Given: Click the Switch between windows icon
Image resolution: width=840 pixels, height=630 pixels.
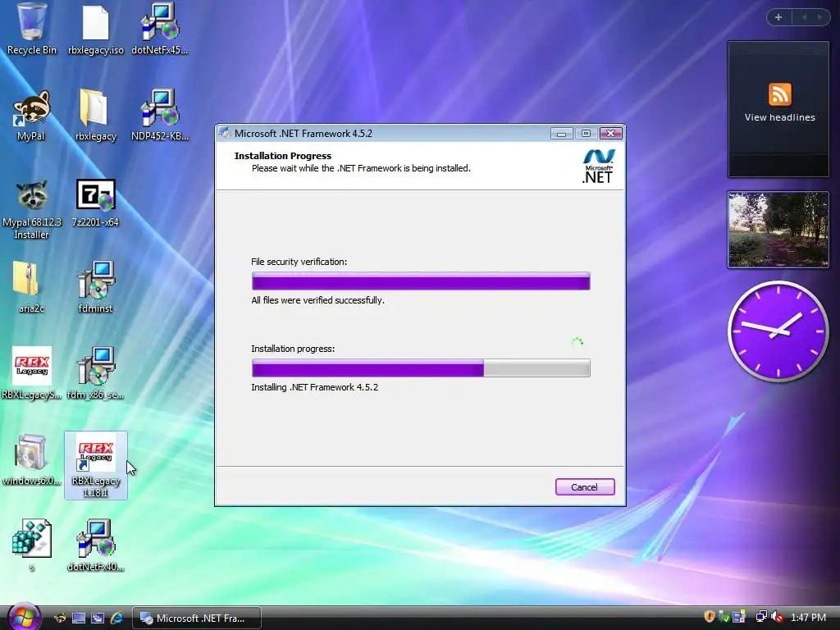Looking at the screenshot, I should pyautogui.click(x=98, y=619).
